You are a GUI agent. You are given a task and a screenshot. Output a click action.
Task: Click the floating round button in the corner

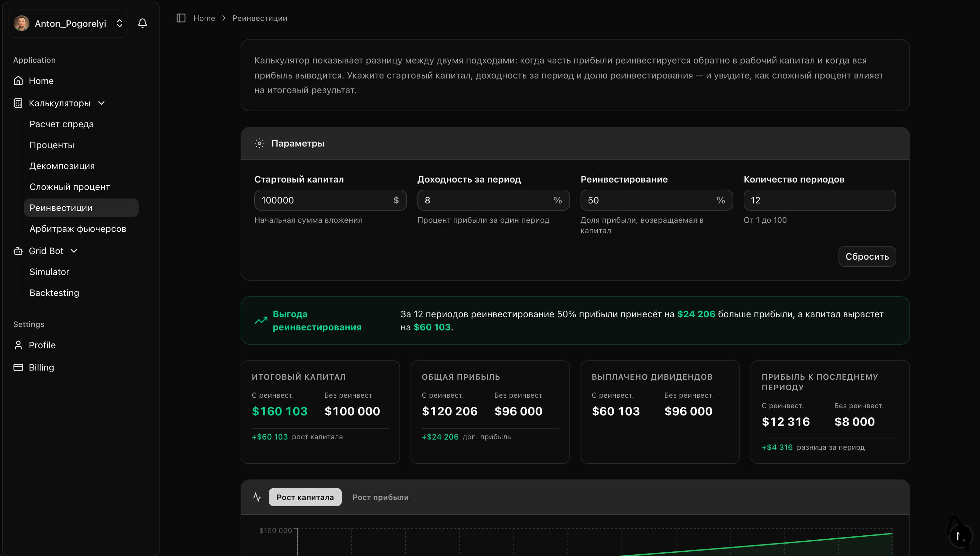coord(960,536)
